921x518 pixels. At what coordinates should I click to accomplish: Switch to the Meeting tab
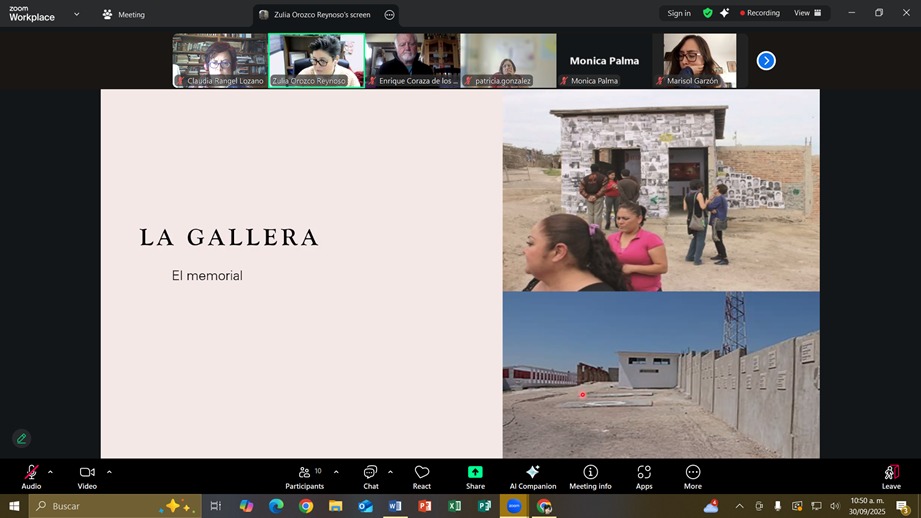pyautogui.click(x=123, y=14)
